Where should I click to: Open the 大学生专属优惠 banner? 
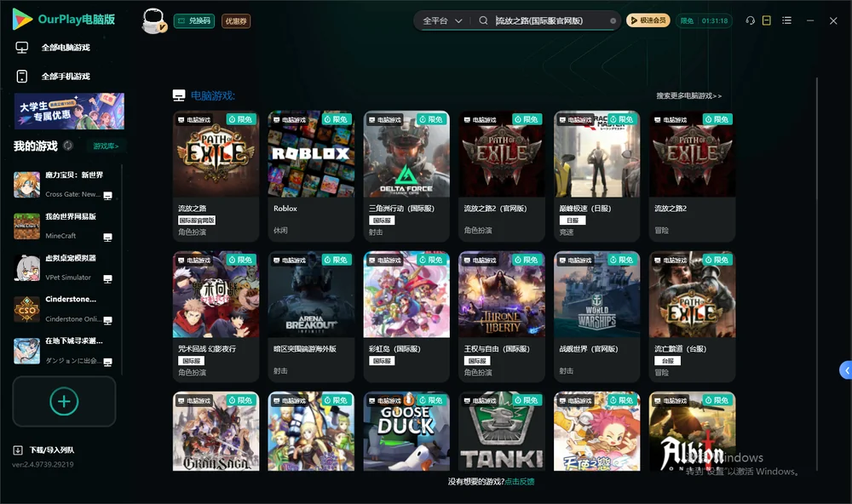point(70,111)
